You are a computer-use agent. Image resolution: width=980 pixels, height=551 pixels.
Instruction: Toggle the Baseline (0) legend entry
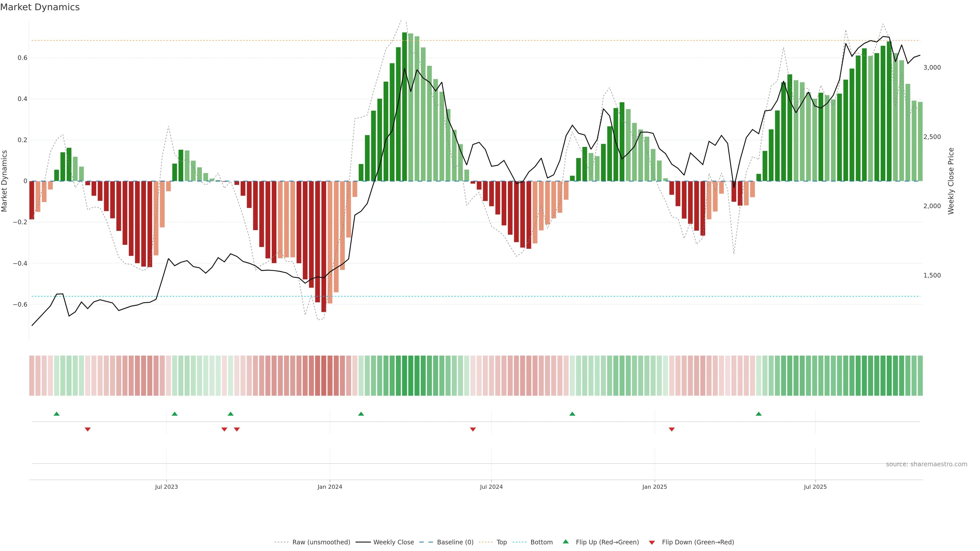pyautogui.click(x=455, y=542)
